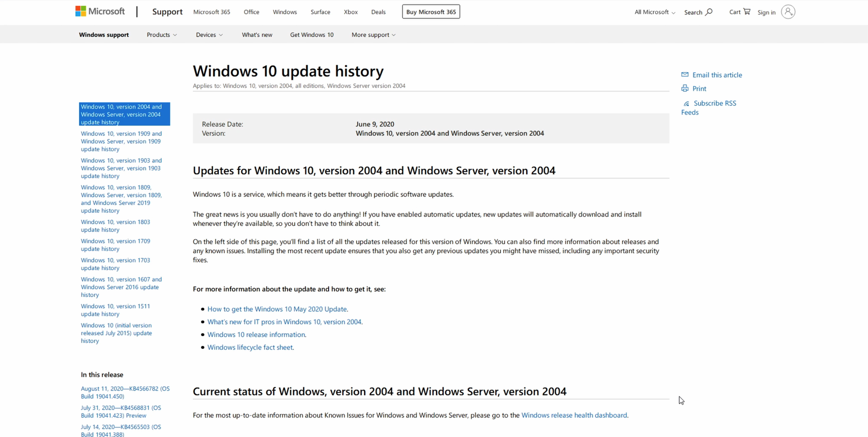This screenshot has height=437, width=868.
Task: Click the RSS feed icon
Action: coord(686,104)
